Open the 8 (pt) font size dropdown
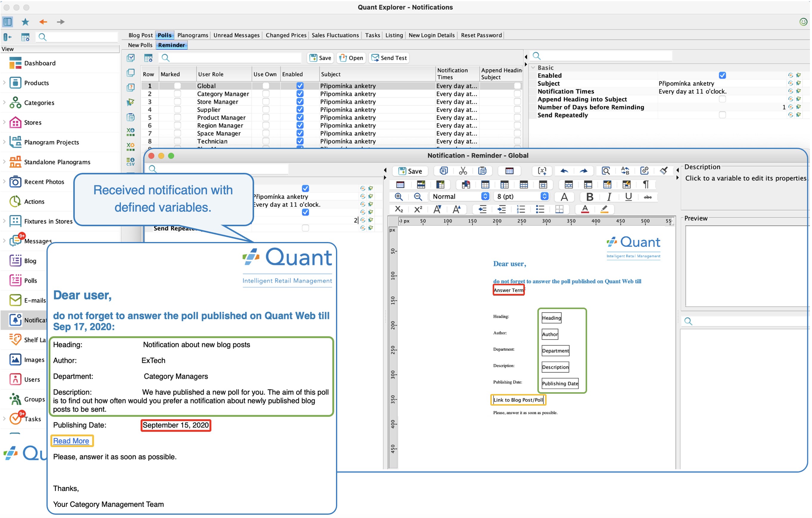 pyautogui.click(x=521, y=197)
